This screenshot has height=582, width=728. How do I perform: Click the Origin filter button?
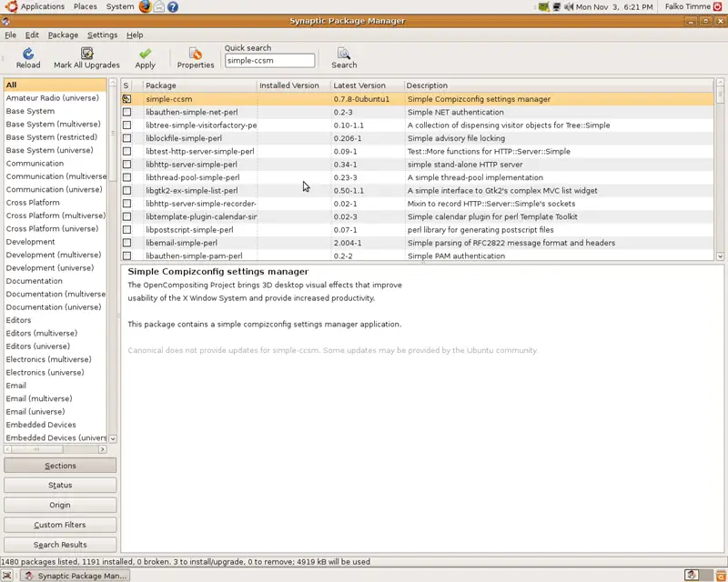point(60,505)
